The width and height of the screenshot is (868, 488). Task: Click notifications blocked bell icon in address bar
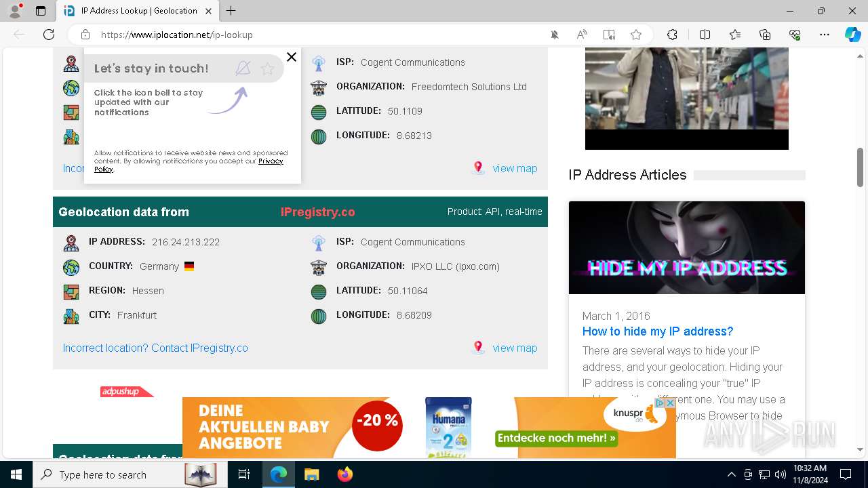(555, 35)
